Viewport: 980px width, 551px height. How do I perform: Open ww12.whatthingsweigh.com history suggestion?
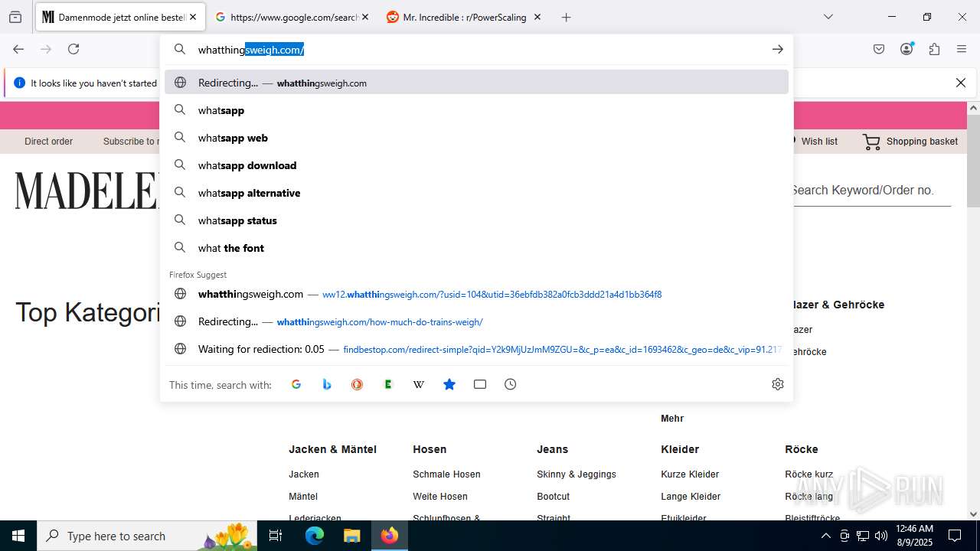pos(476,294)
